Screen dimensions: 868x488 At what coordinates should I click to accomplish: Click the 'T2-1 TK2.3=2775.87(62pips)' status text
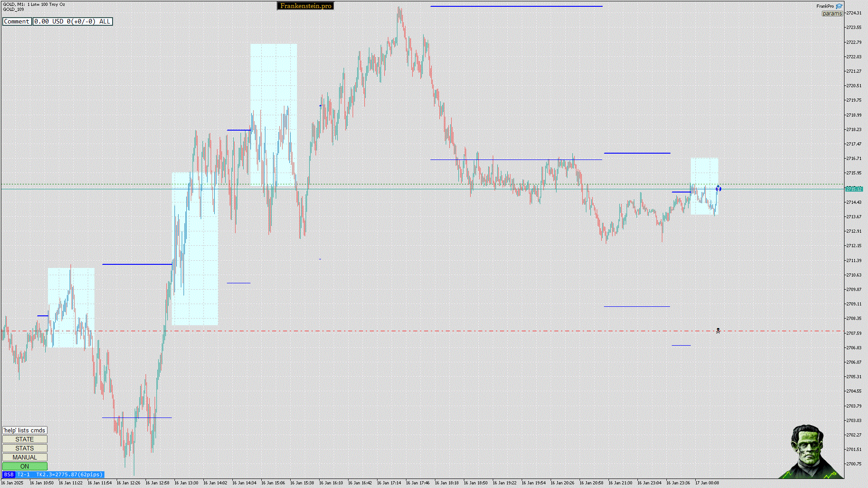point(60,474)
